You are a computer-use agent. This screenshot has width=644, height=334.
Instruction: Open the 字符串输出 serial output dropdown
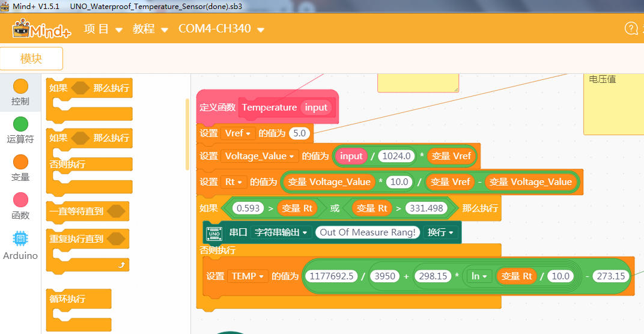[x=281, y=232]
